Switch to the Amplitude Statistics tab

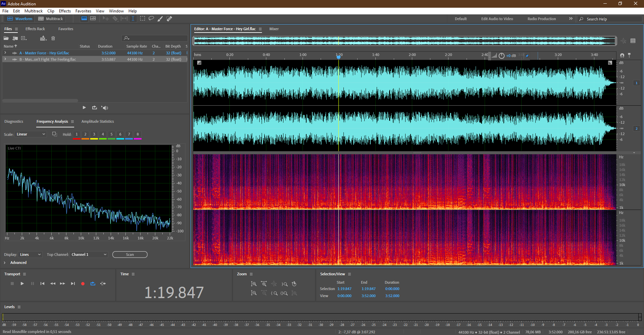tap(98, 121)
